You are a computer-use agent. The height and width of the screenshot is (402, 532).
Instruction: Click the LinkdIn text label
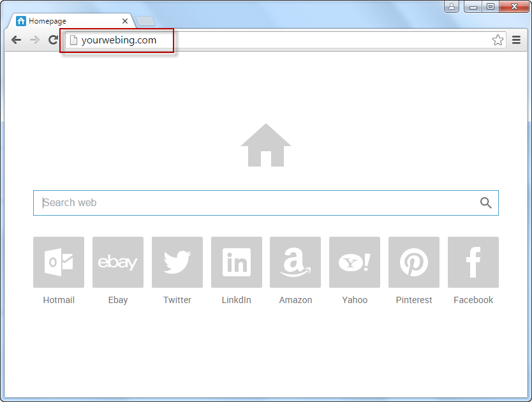pos(237,300)
